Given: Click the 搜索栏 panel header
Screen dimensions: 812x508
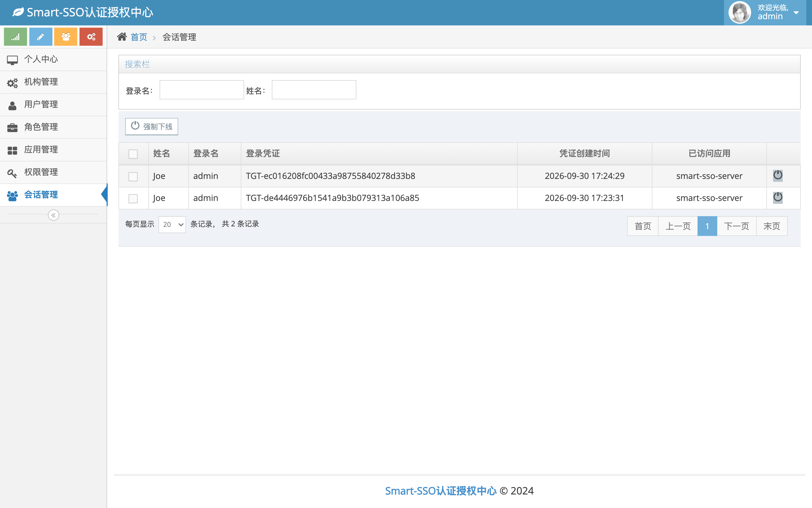Looking at the screenshot, I should 459,64.
